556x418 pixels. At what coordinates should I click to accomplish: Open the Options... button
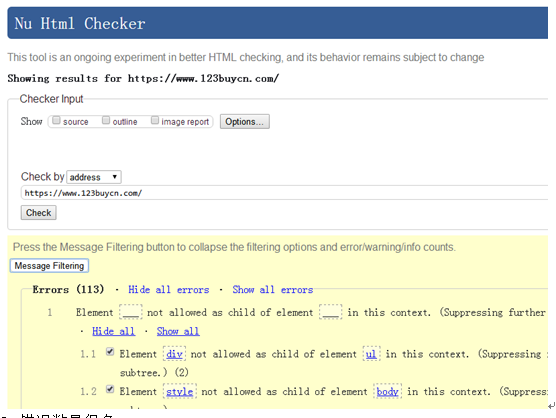pos(245,122)
